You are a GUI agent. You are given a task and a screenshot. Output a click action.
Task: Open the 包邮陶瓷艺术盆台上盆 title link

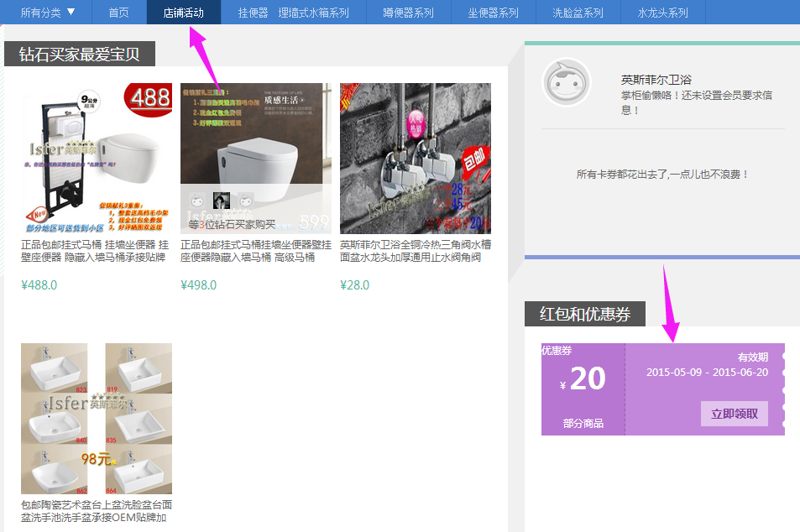click(x=97, y=511)
